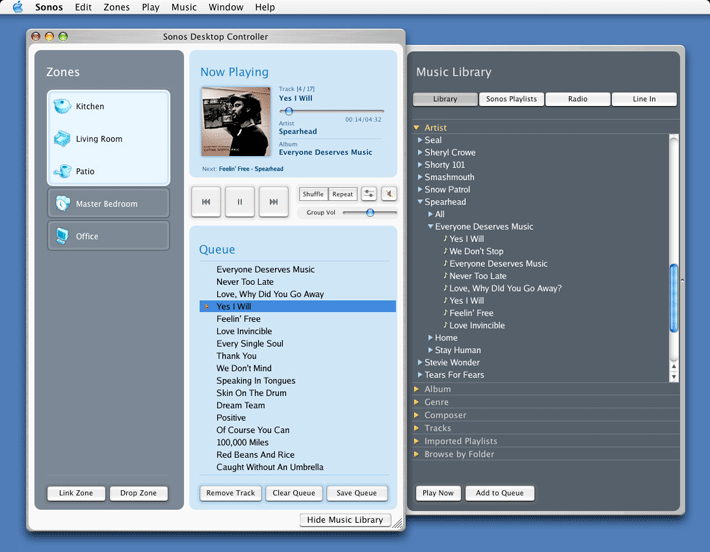Click Hide Music Library button

[x=345, y=520]
